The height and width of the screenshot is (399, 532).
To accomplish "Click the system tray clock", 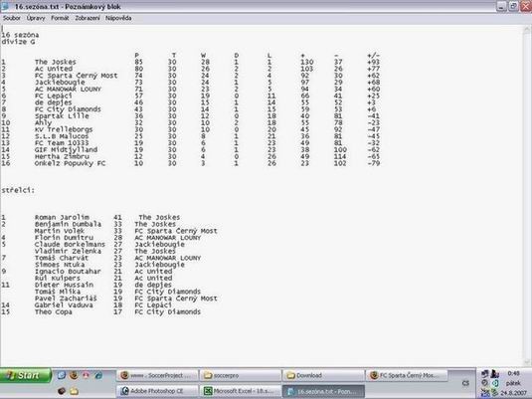I will point(513,373).
